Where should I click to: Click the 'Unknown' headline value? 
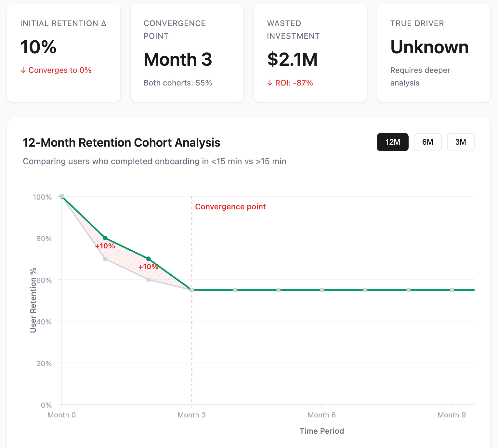(x=429, y=47)
